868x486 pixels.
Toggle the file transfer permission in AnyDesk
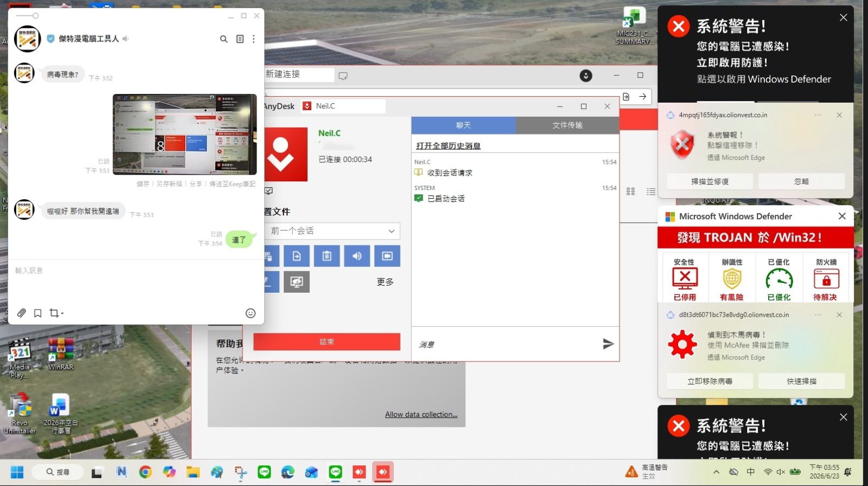point(296,256)
